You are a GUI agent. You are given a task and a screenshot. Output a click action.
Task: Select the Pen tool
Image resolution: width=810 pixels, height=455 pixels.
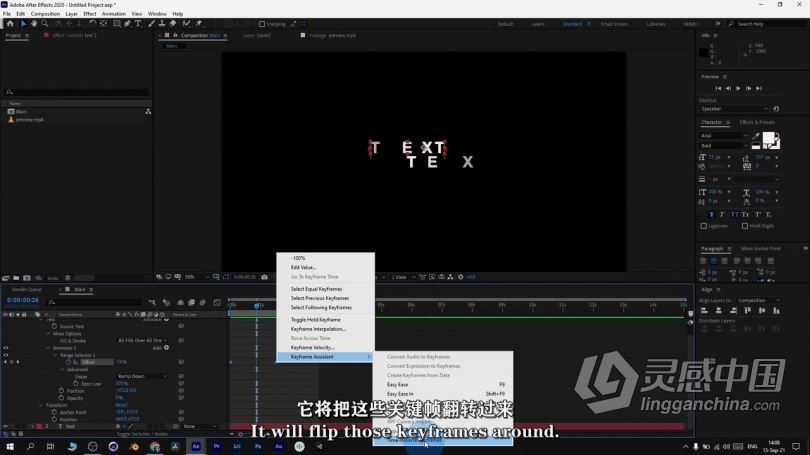128,24
